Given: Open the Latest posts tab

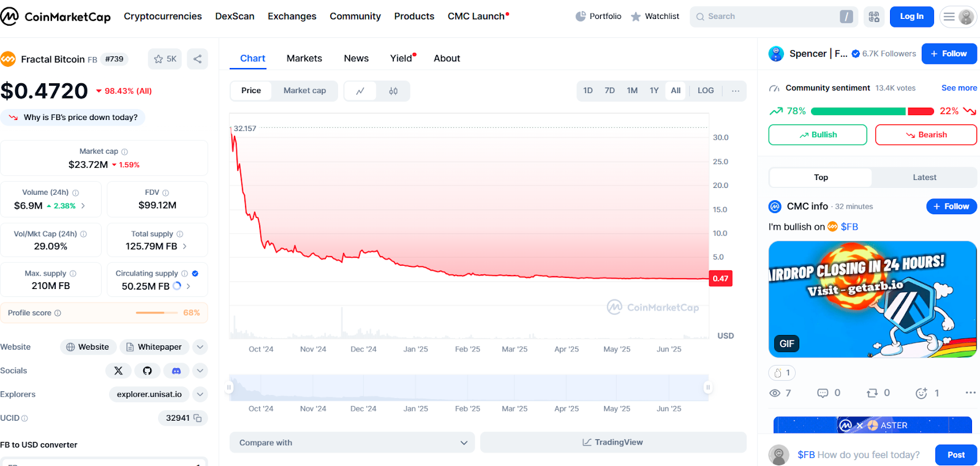Looking at the screenshot, I should click(x=924, y=178).
